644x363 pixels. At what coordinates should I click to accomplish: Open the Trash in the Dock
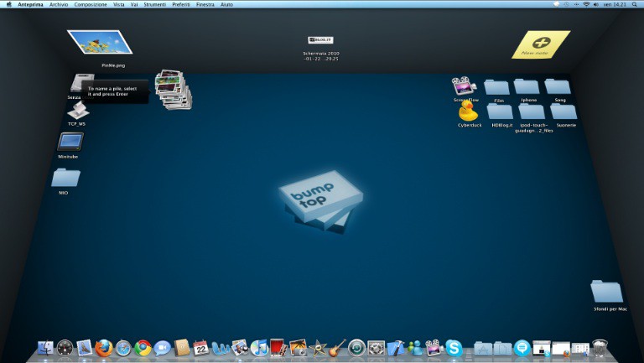pos(600,348)
